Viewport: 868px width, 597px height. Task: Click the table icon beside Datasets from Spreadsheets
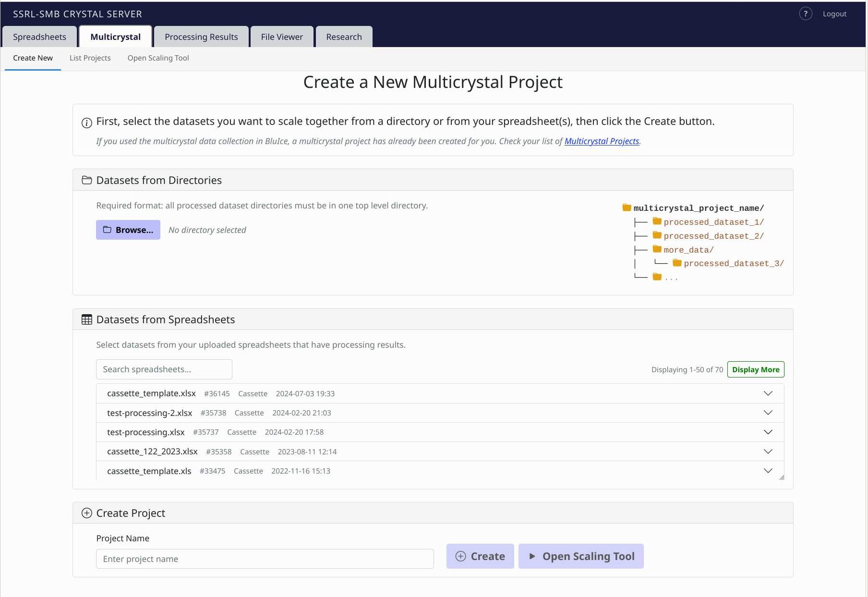pos(87,319)
